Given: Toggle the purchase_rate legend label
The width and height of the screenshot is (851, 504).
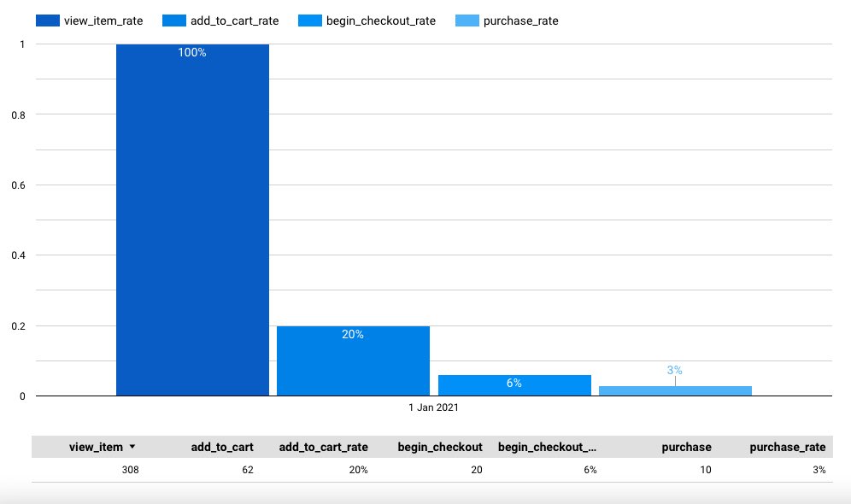Looking at the screenshot, I should pos(521,21).
